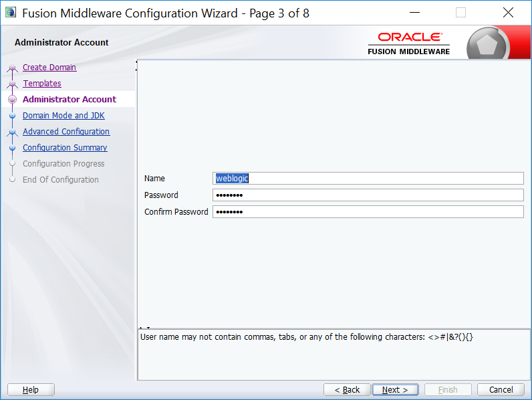Viewport: 532px width, 400px height.
Task: Open the Advanced Configuration step
Action: tap(66, 132)
